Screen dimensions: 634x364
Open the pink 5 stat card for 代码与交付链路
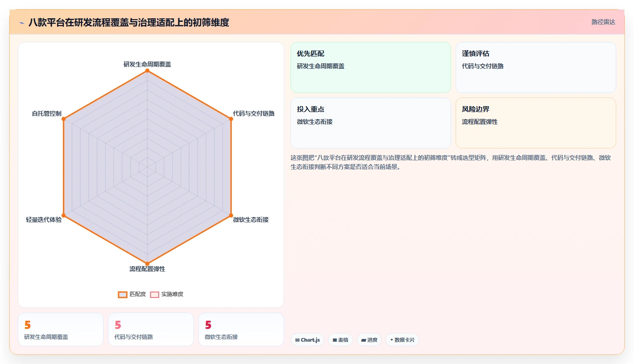coord(151,329)
